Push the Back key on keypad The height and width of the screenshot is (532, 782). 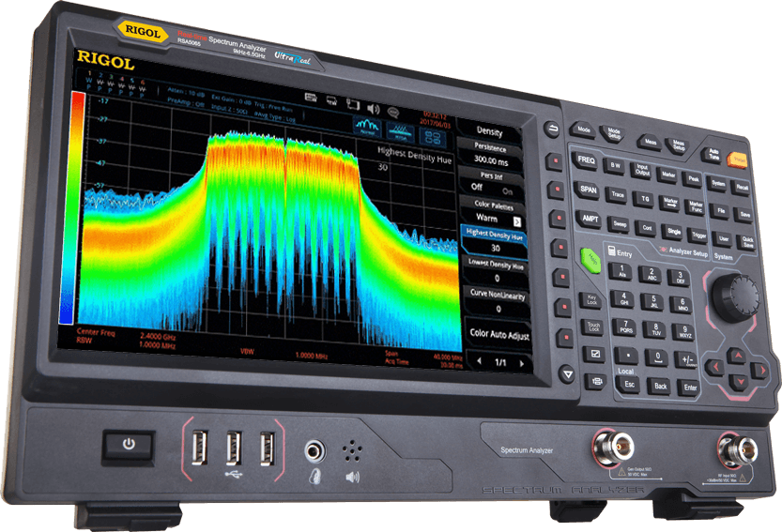pos(660,386)
